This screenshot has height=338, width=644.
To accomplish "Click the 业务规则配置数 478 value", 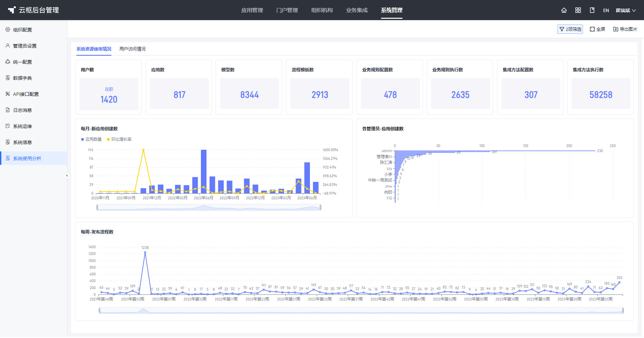I will tap(390, 95).
